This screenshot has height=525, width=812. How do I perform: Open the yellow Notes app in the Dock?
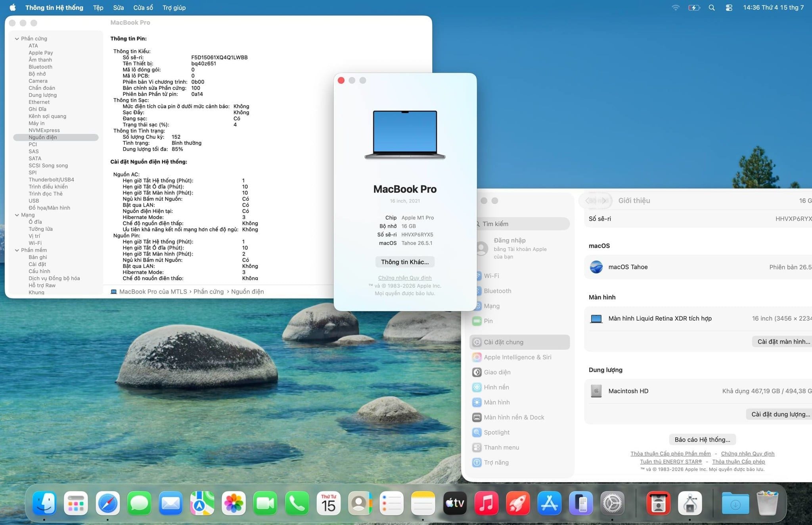click(423, 503)
